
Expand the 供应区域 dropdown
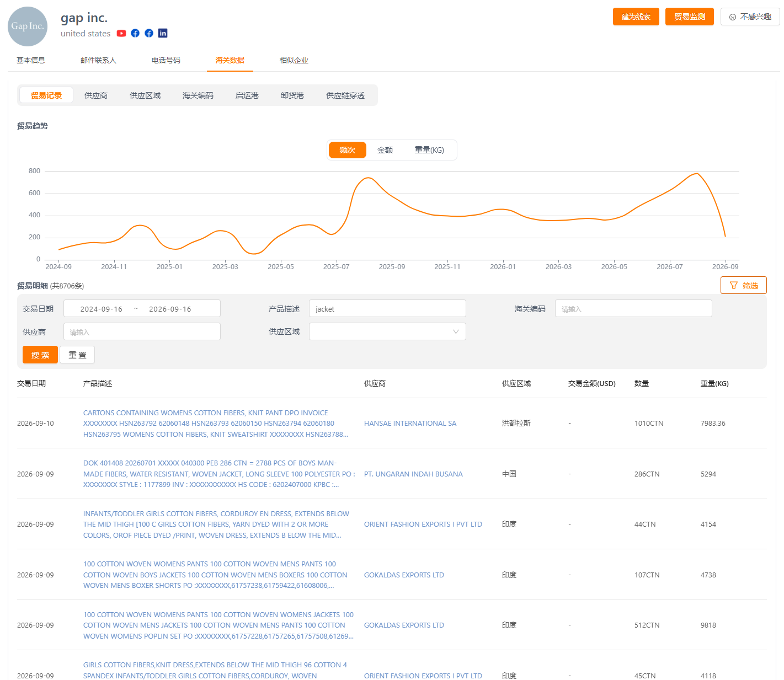(387, 331)
